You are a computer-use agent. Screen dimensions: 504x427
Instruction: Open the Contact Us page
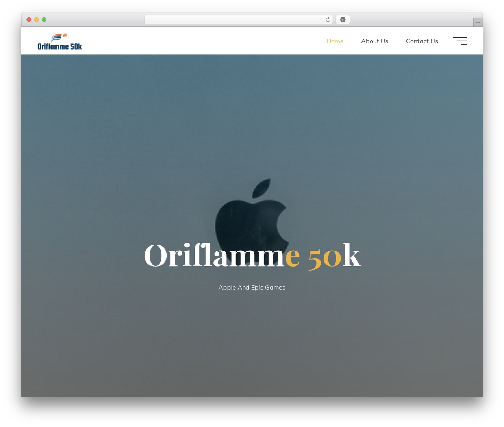pyautogui.click(x=422, y=41)
